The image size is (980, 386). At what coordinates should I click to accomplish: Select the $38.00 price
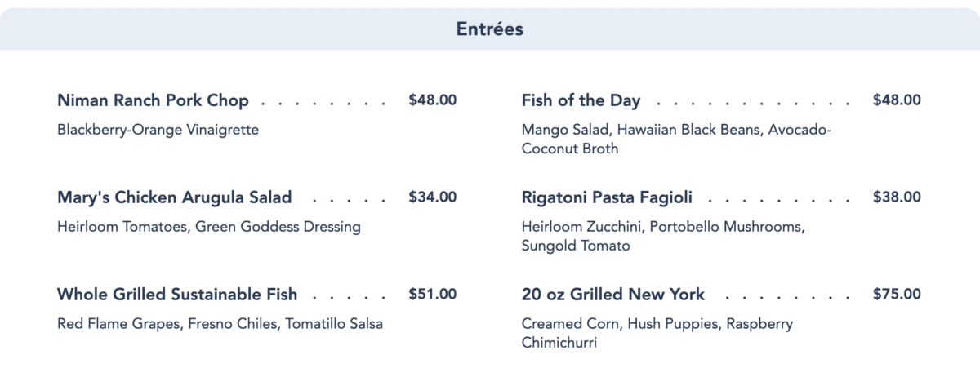(897, 197)
